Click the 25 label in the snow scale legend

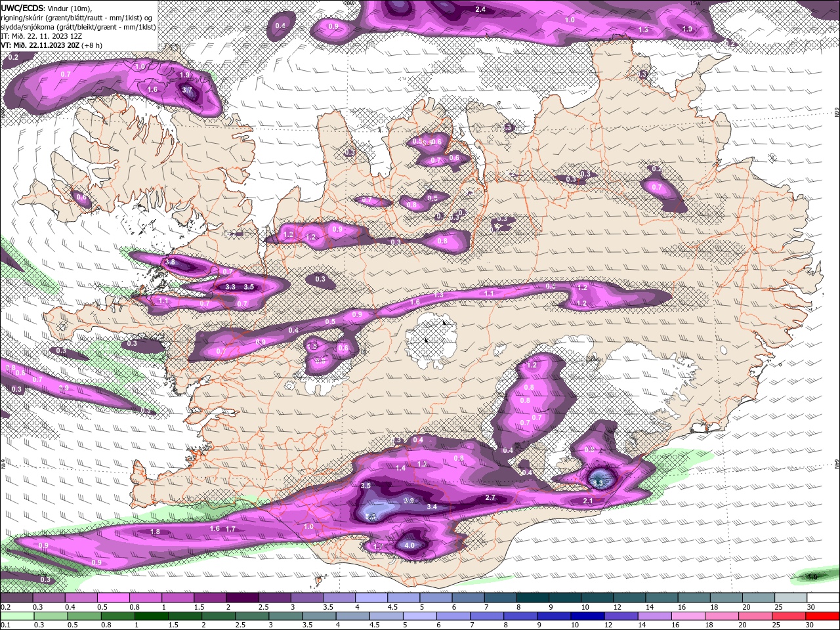click(x=778, y=607)
